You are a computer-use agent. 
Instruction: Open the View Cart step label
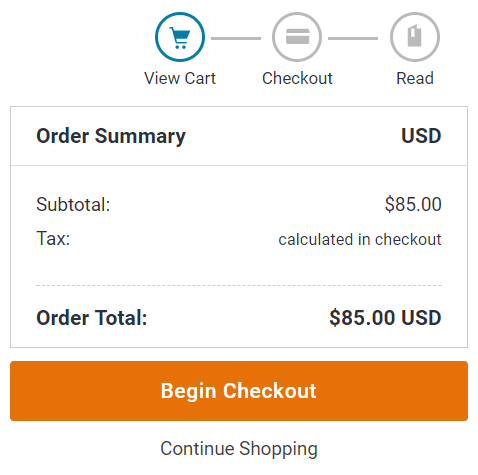[x=180, y=79]
